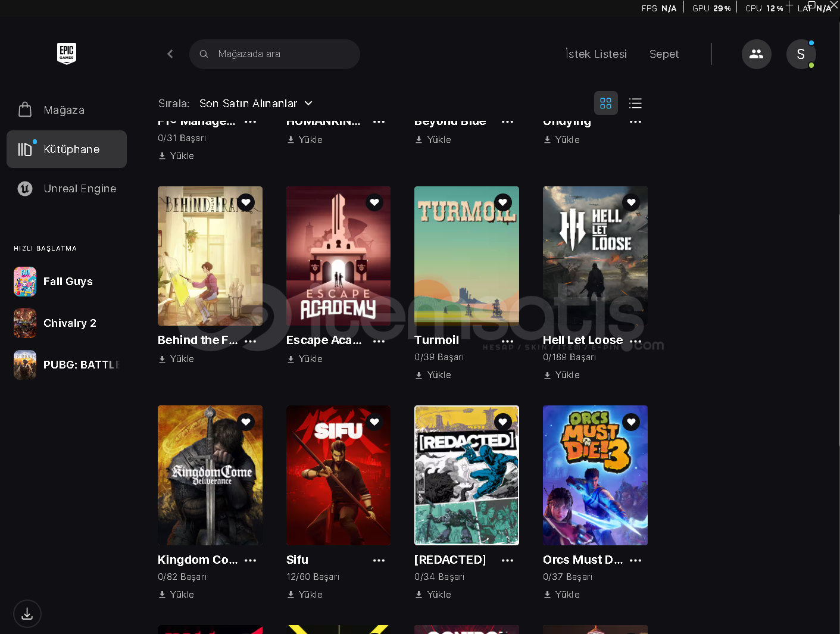Toggle favorite heart on Turmoil
Viewport: 840px width, 634px height.
click(x=503, y=203)
